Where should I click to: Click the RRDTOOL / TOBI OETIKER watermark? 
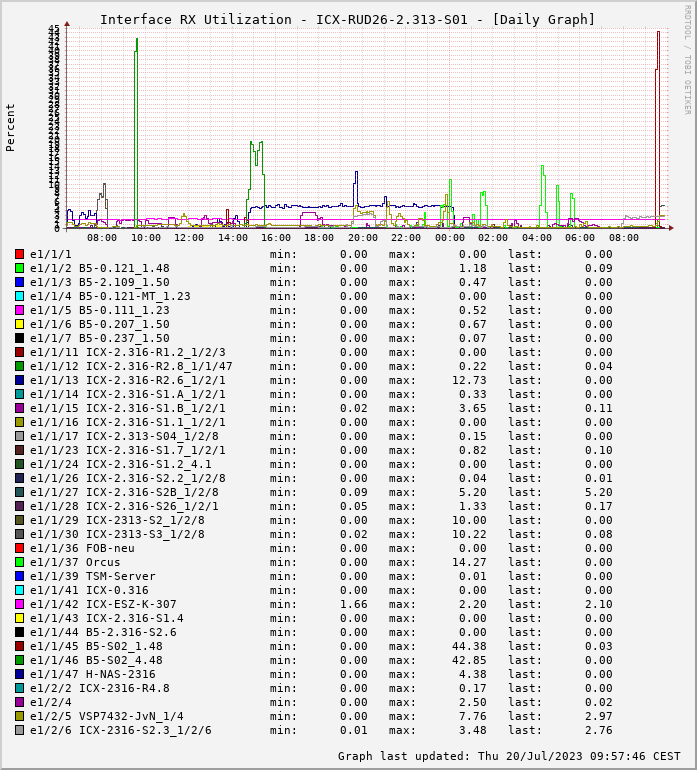(x=687, y=60)
